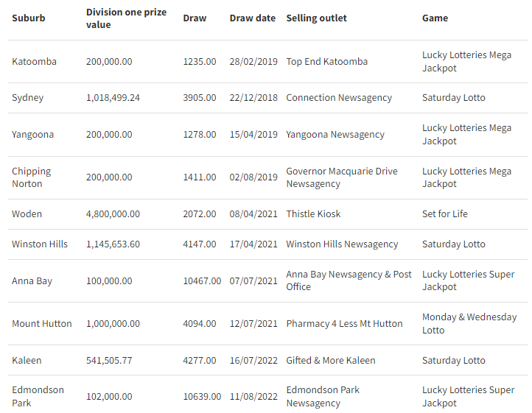Click the draw date 07/07/2021
This screenshot has height=413, width=532.
(x=253, y=281)
